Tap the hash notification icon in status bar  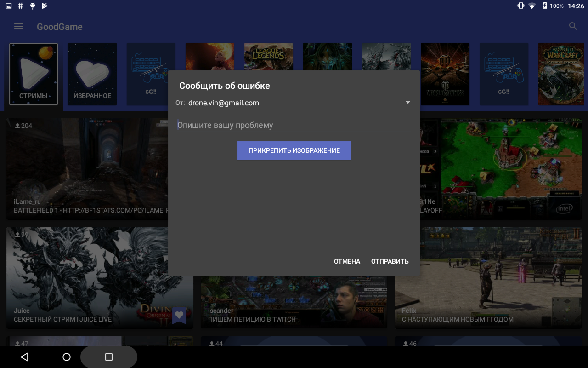click(21, 6)
